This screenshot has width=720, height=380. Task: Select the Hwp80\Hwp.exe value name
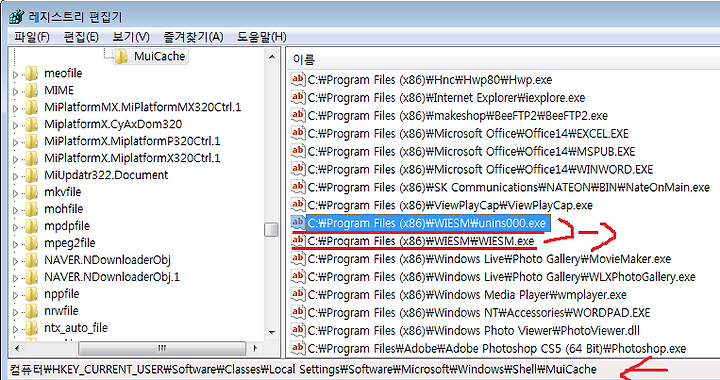pos(430,80)
